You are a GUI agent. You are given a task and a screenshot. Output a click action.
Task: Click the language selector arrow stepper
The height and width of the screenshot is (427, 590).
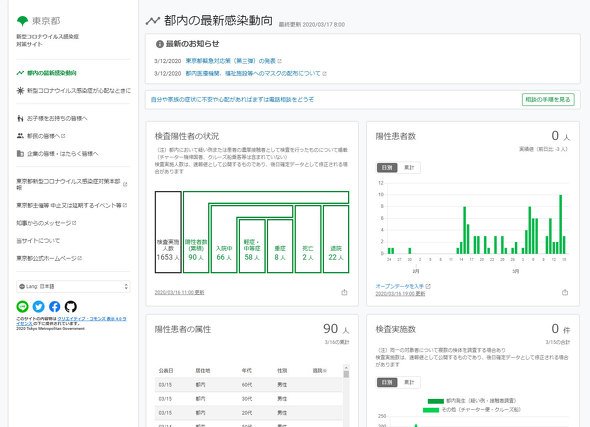(x=126, y=287)
